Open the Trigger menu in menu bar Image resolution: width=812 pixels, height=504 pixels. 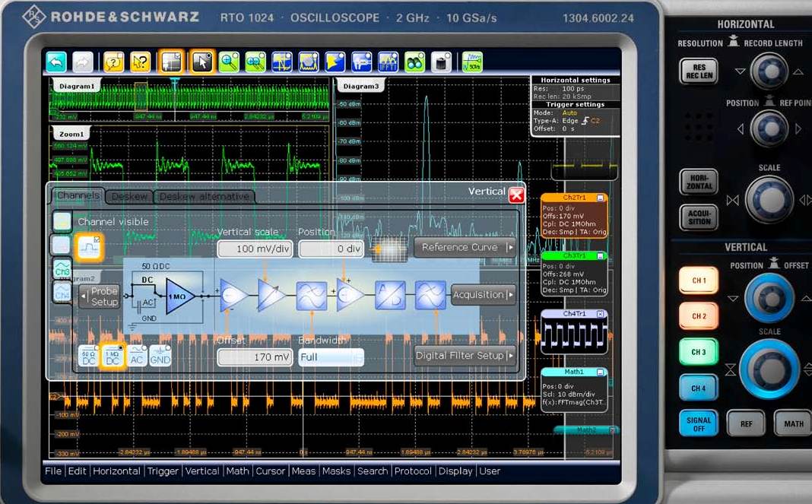[x=163, y=471]
